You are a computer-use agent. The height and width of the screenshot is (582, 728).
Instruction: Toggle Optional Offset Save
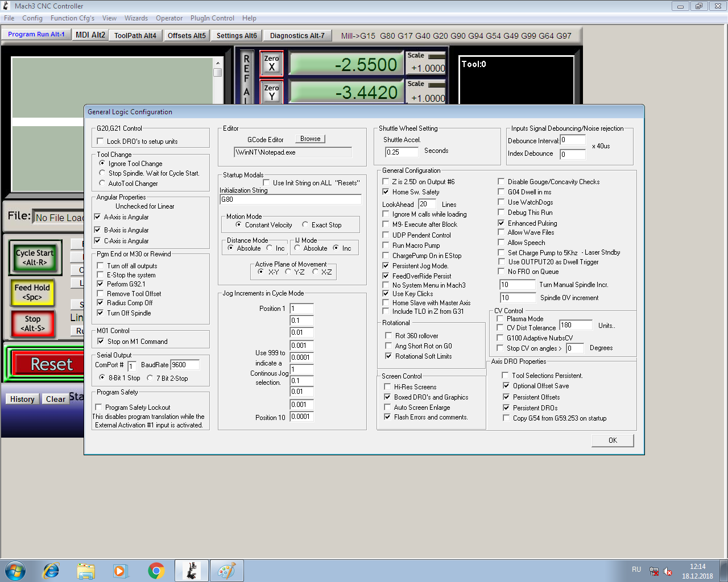(x=506, y=386)
